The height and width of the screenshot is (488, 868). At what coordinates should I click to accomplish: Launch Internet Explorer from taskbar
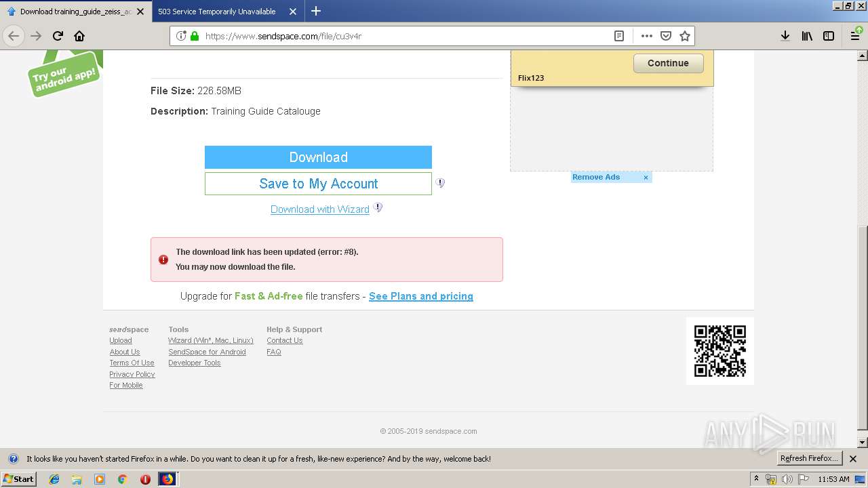coord(54,479)
